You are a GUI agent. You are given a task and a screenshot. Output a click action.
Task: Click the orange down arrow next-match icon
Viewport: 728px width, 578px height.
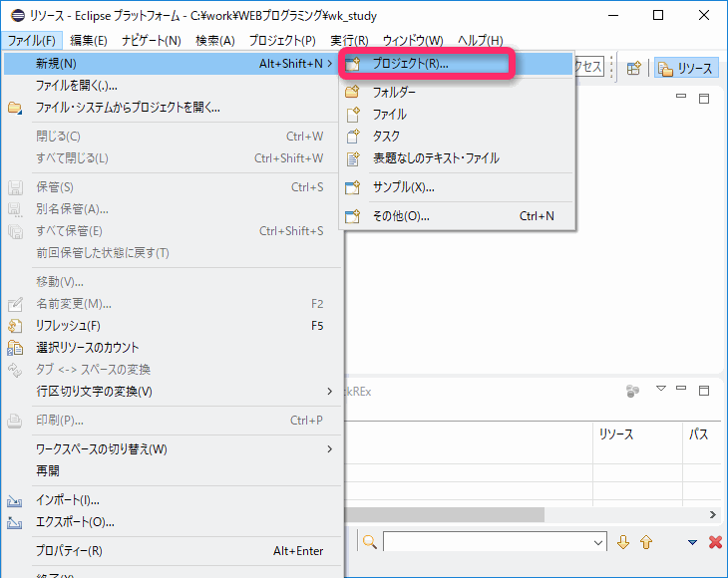pos(623,542)
